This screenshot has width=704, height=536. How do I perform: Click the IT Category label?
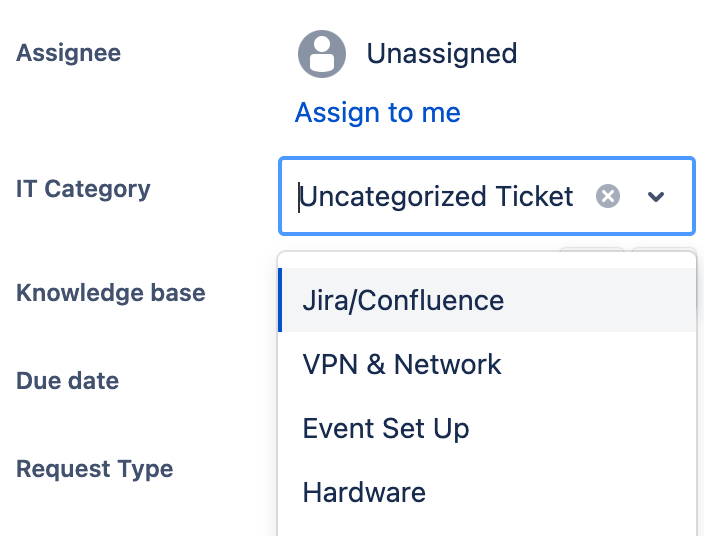tap(83, 189)
